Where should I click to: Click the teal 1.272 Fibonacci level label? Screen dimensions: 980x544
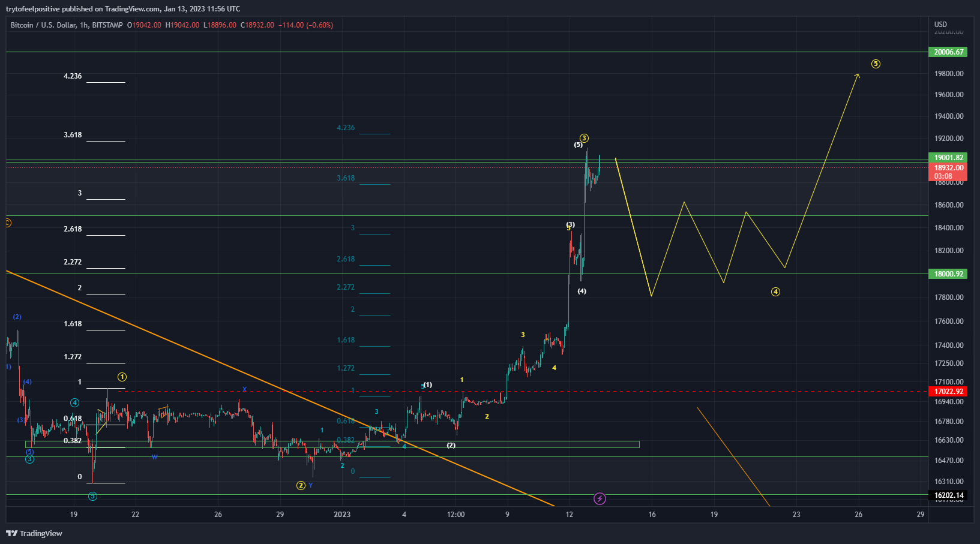coord(346,368)
